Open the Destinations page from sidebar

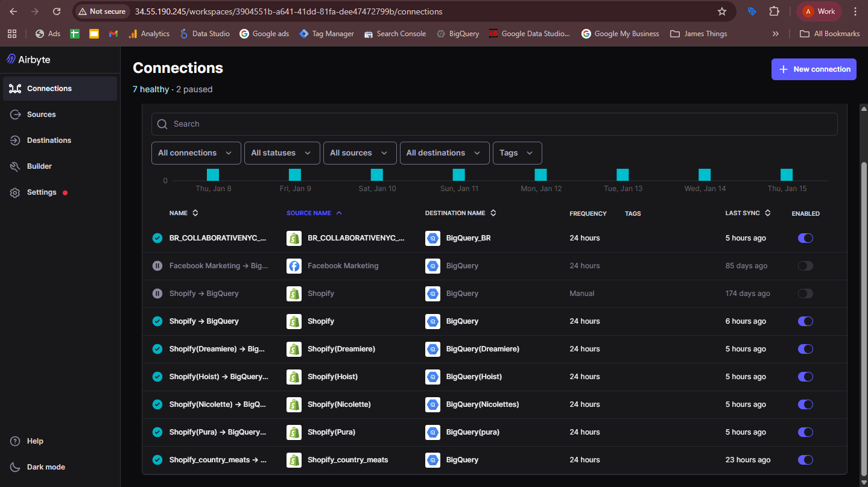[60, 140]
